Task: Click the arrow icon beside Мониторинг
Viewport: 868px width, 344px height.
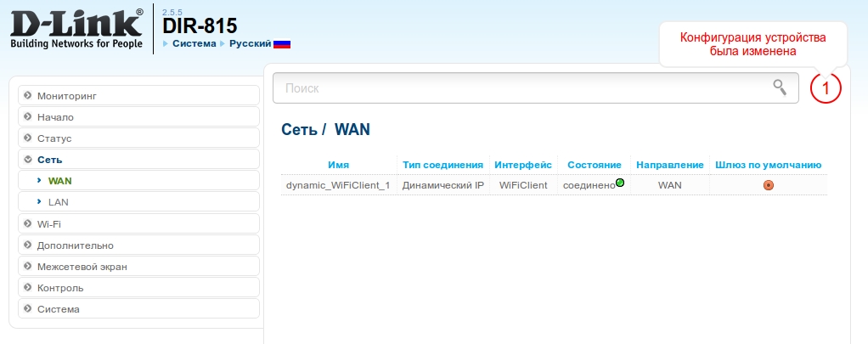Action: 28,95
